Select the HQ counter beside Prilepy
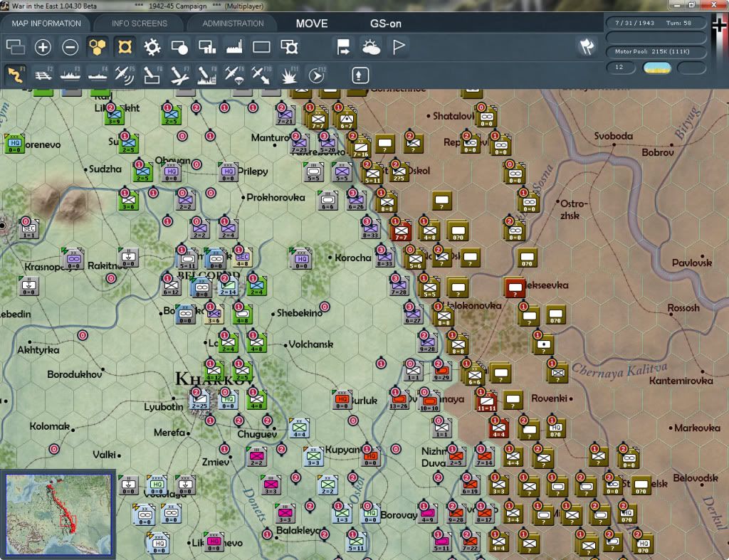Viewport: 729px width, 560px height. (228, 172)
